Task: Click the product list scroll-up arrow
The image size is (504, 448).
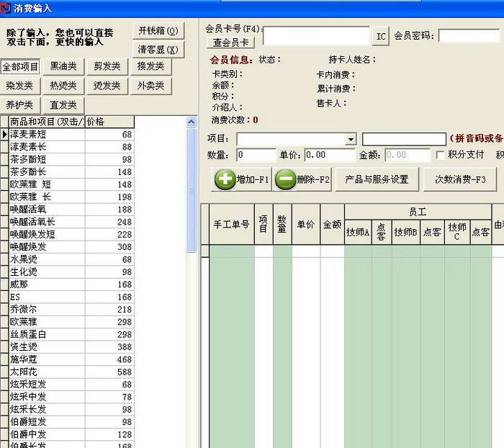Action: coord(192,122)
